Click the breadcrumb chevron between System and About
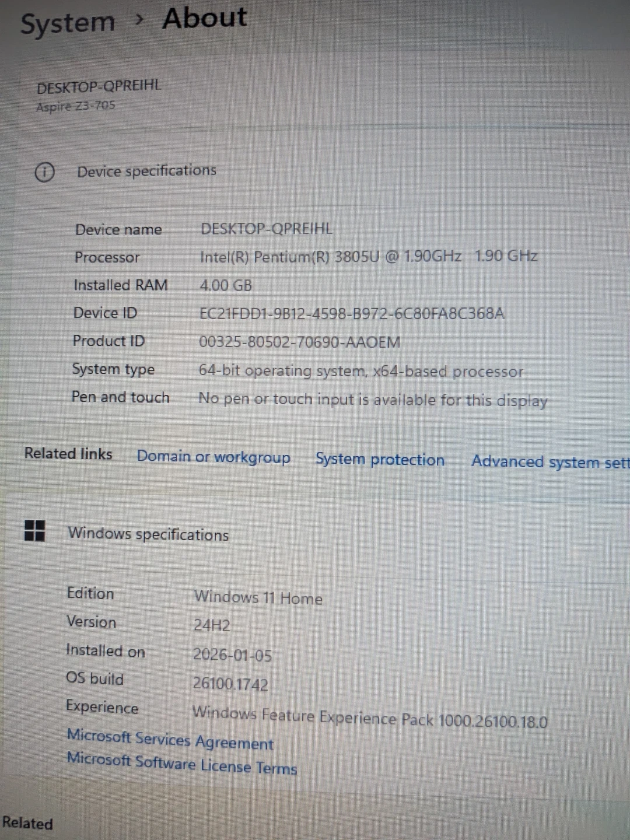Image resolution: width=630 pixels, height=840 pixels. click(139, 20)
